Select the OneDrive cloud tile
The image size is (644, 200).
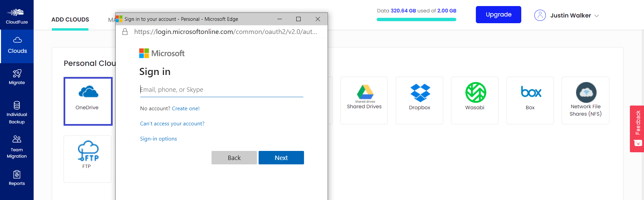(88, 101)
